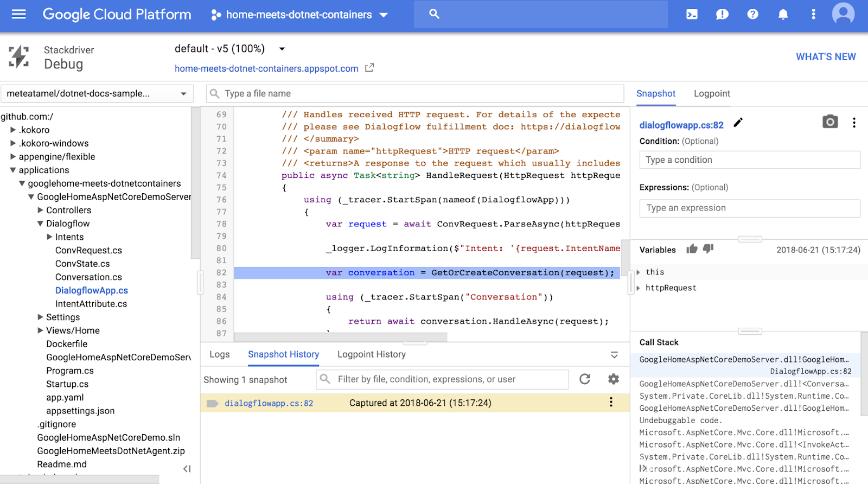Collapse the Dialogflow folder

coord(40,224)
